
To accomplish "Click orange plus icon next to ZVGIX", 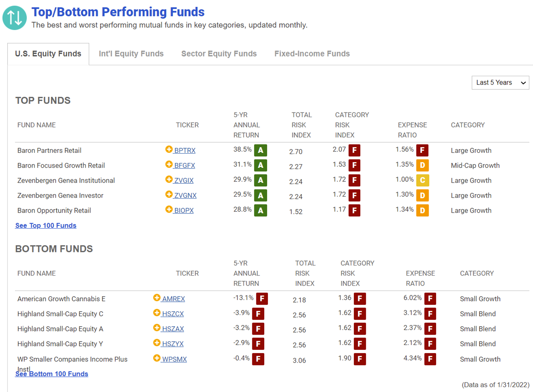I will coord(169,179).
